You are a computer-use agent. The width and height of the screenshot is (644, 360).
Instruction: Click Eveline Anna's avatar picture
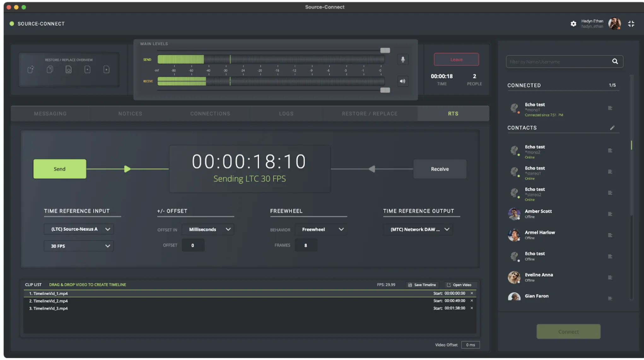(x=514, y=277)
